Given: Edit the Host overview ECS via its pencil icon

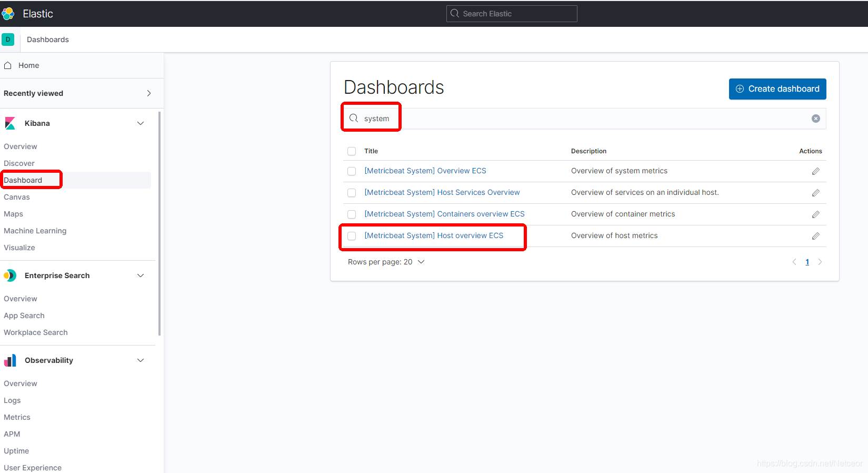Looking at the screenshot, I should [x=816, y=236].
